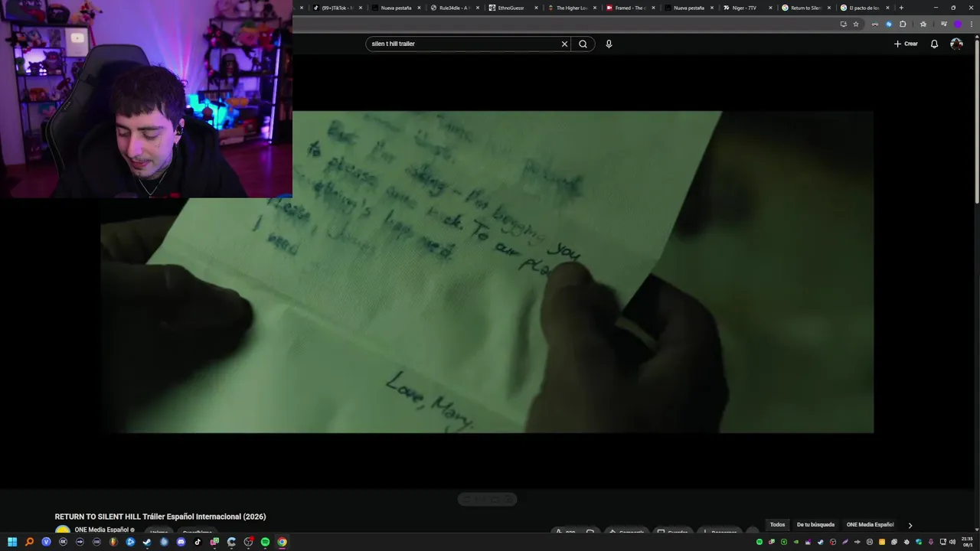Open YouTube notifications bell
Viewport: 980px width, 551px height.
pos(934,44)
